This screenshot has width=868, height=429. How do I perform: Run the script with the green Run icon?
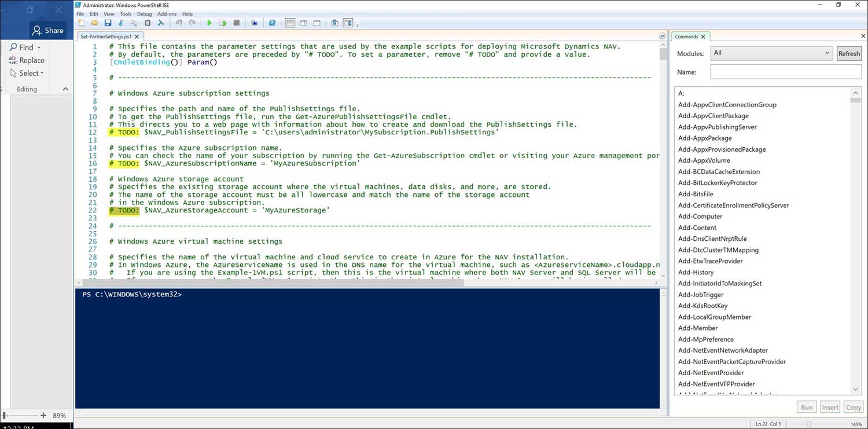tap(209, 23)
